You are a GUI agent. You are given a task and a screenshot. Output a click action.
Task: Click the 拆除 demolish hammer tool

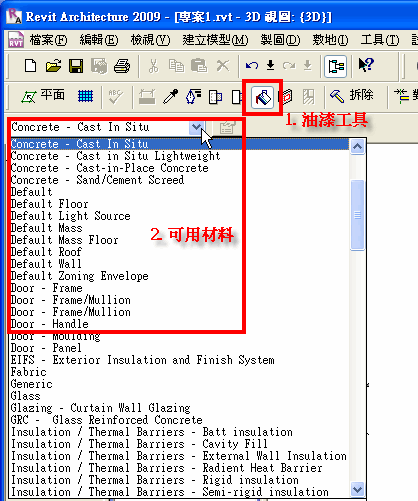(x=351, y=96)
